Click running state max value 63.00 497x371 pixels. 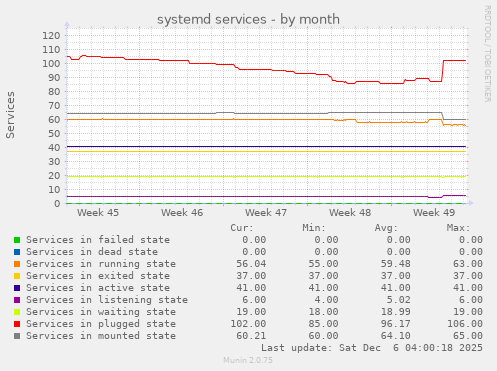(468, 264)
